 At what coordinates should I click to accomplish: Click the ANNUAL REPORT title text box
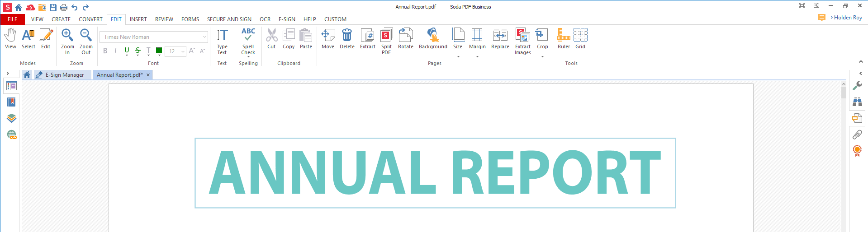pos(435,173)
